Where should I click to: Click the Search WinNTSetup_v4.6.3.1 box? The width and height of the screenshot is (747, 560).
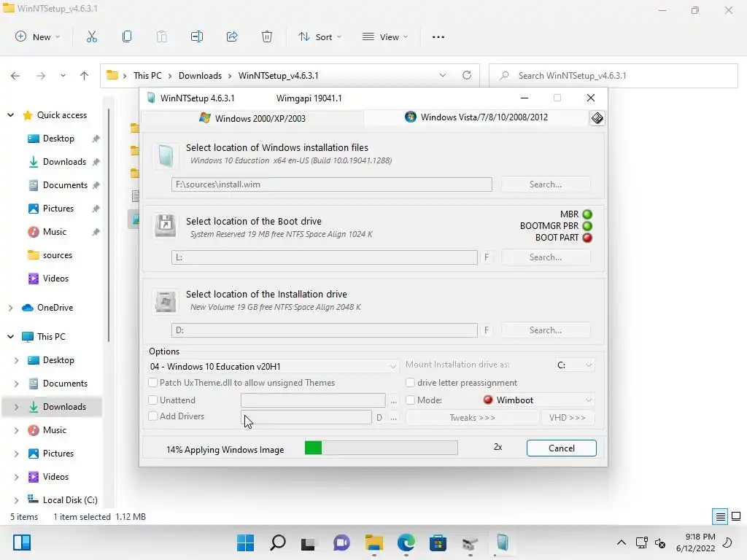pos(614,76)
